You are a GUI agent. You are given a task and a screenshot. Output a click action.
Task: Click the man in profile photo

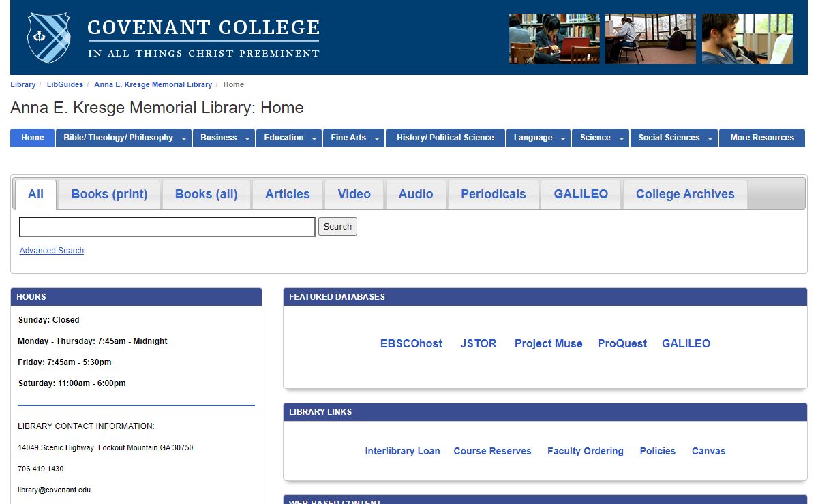pos(747,39)
